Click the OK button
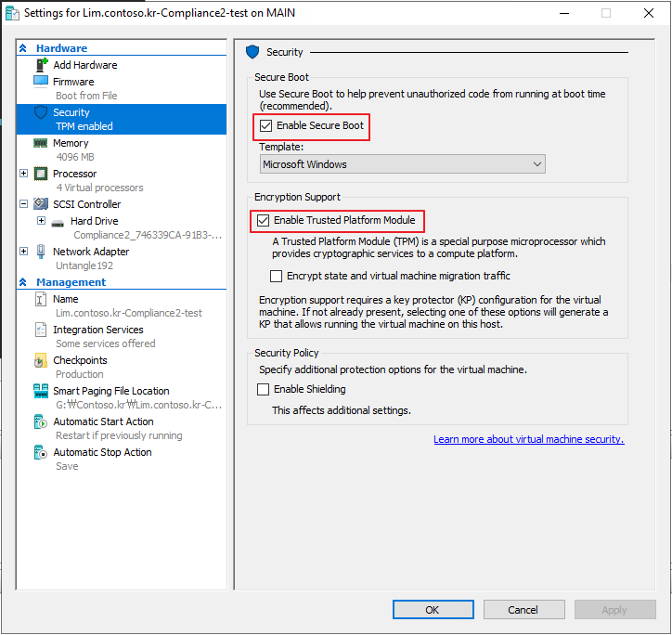Viewport: 672px width, 635px height. [x=433, y=610]
